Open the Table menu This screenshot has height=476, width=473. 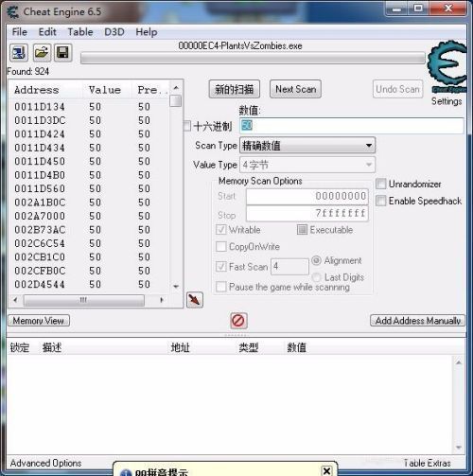(x=80, y=32)
